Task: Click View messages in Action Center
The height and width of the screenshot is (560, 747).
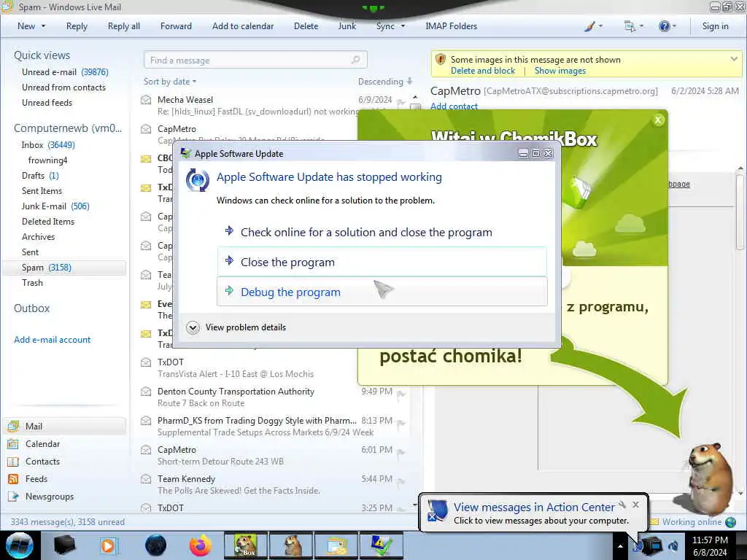Action: [533, 507]
